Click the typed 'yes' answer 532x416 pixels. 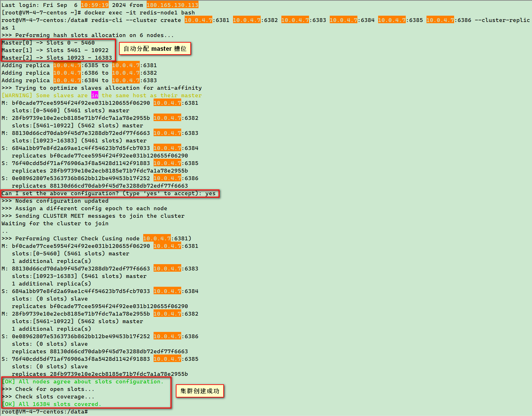coord(210,193)
